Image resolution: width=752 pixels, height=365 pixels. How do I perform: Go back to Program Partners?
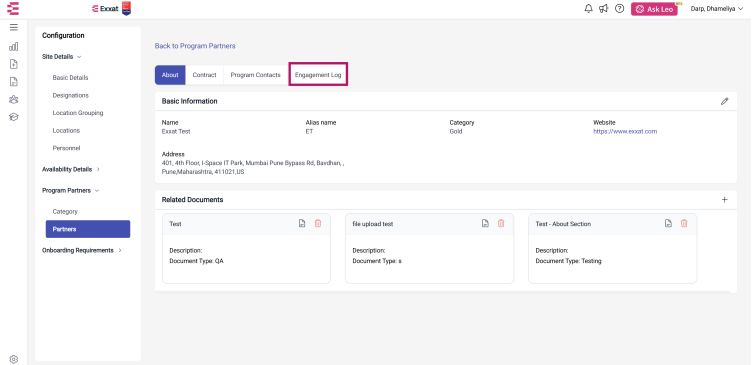pyautogui.click(x=195, y=46)
